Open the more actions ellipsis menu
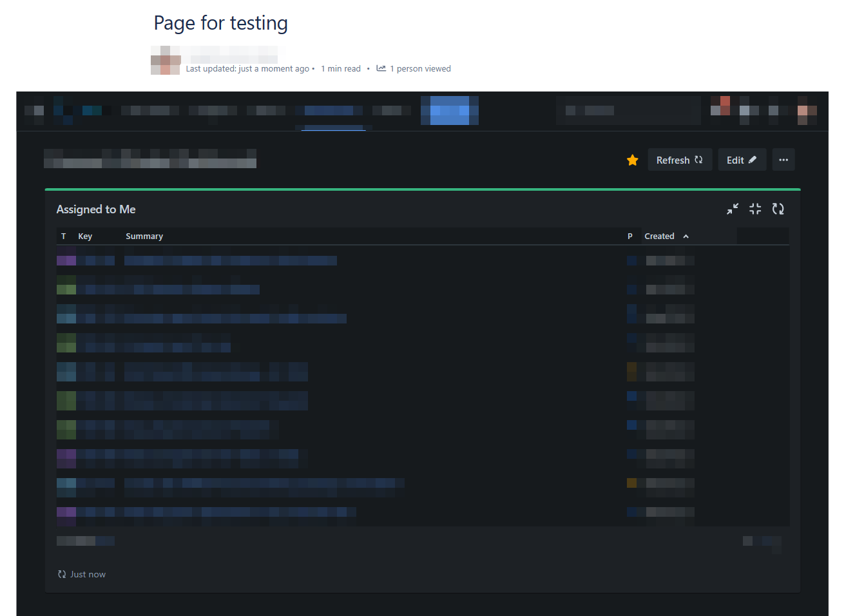Viewport: 855px width, 616px height. pyautogui.click(x=783, y=159)
